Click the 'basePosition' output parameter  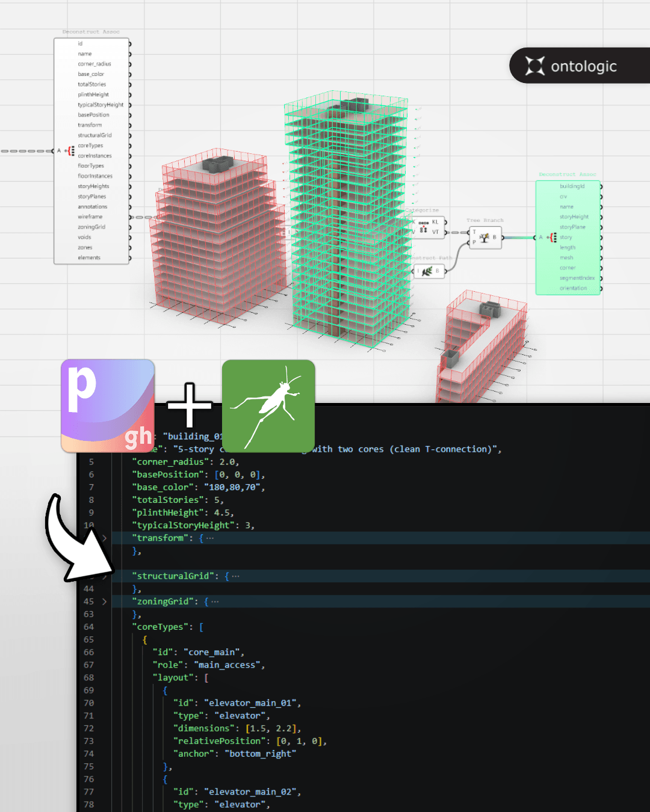coord(93,115)
